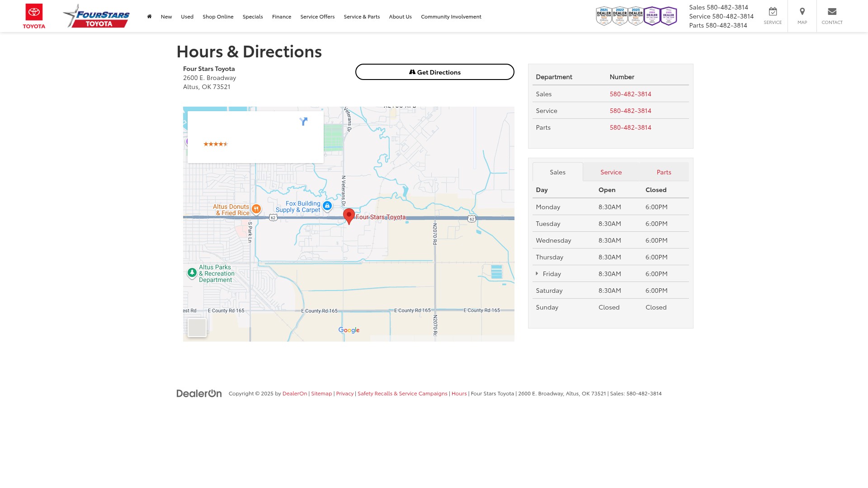The width and height of the screenshot is (868, 488).
Task: Click the Saturday row in hours table
Action: pyautogui.click(x=610, y=290)
